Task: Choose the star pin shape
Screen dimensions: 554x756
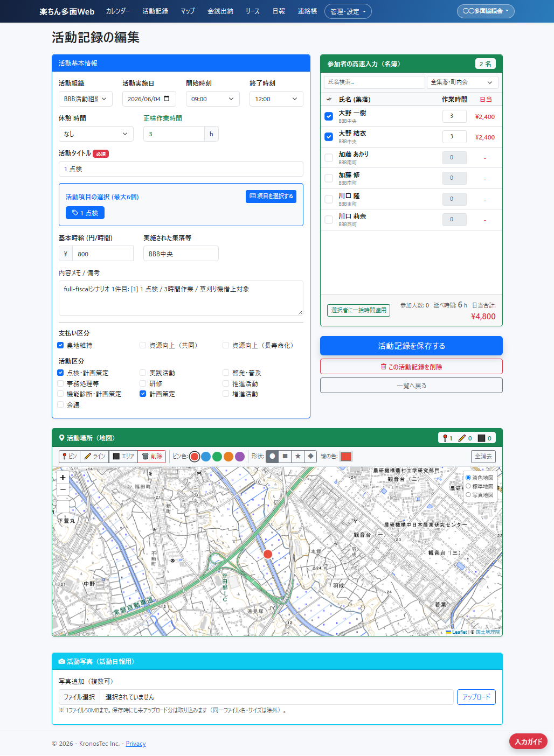Action: [297, 456]
